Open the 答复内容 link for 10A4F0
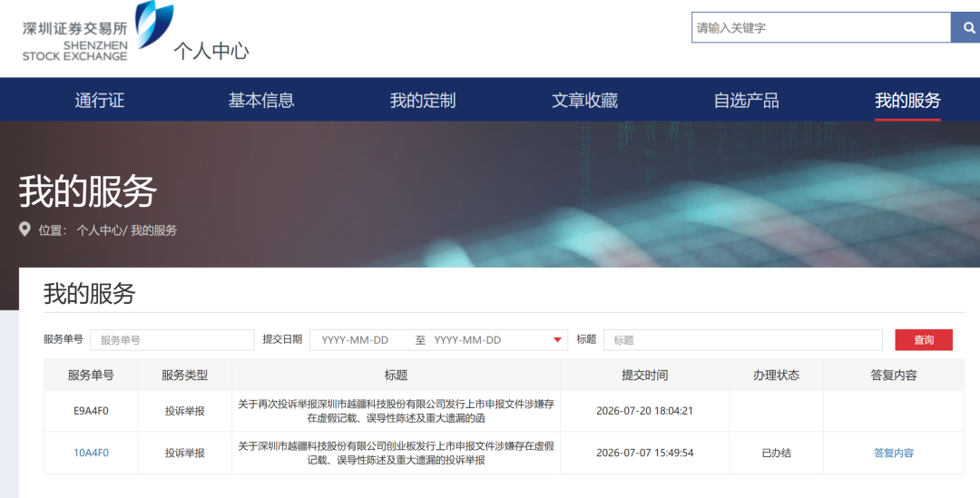The height and width of the screenshot is (498, 980). pyautogui.click(x=894, y=453)
